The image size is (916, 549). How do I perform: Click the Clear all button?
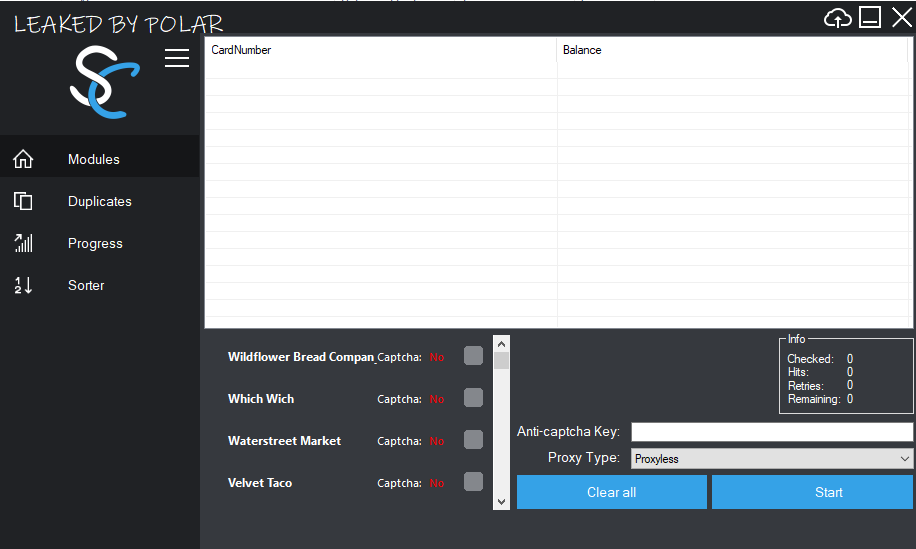[612, 492]
